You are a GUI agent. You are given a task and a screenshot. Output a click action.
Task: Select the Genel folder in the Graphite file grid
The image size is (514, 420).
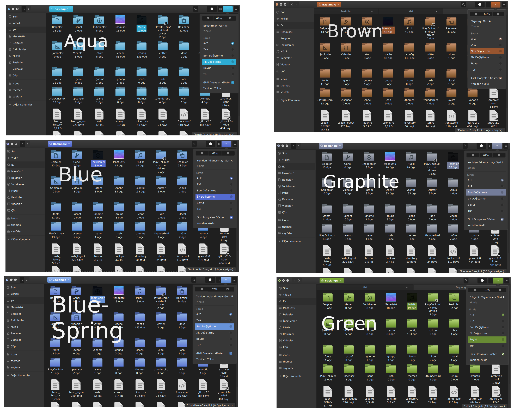(348, 160)
